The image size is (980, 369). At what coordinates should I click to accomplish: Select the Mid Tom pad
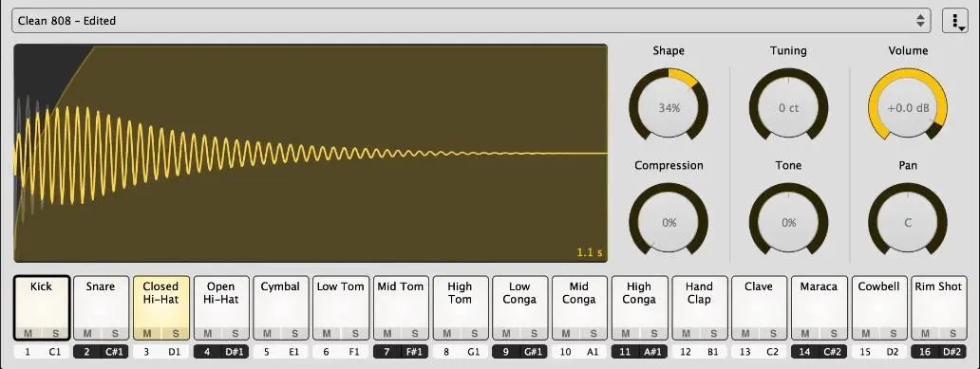(401, 307)
